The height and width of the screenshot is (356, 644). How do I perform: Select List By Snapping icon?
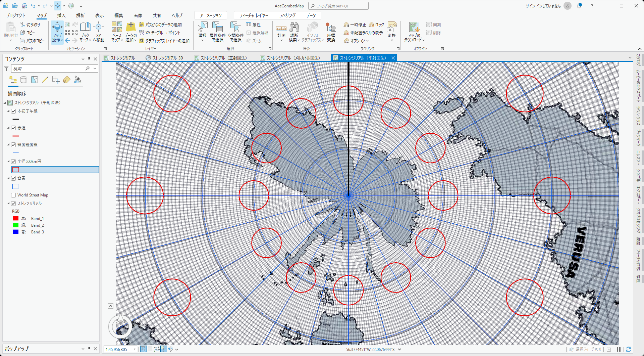56,80
